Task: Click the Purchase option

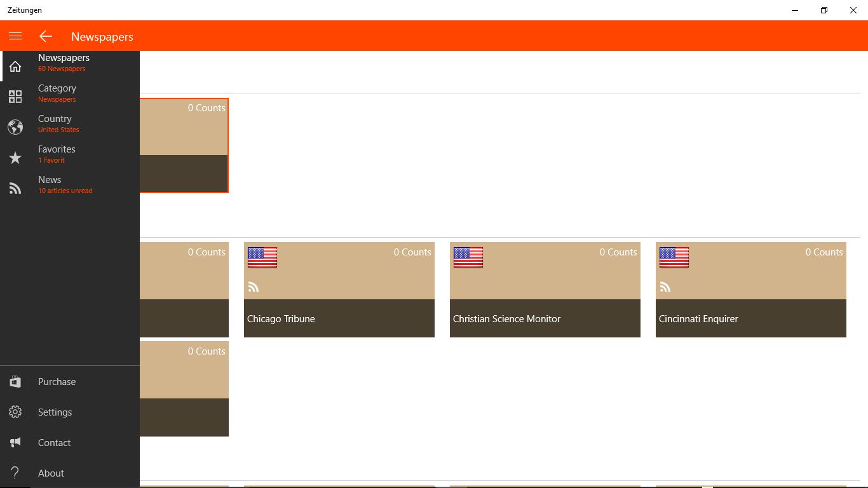Action: pyautogui.click(x=57, y=381)
